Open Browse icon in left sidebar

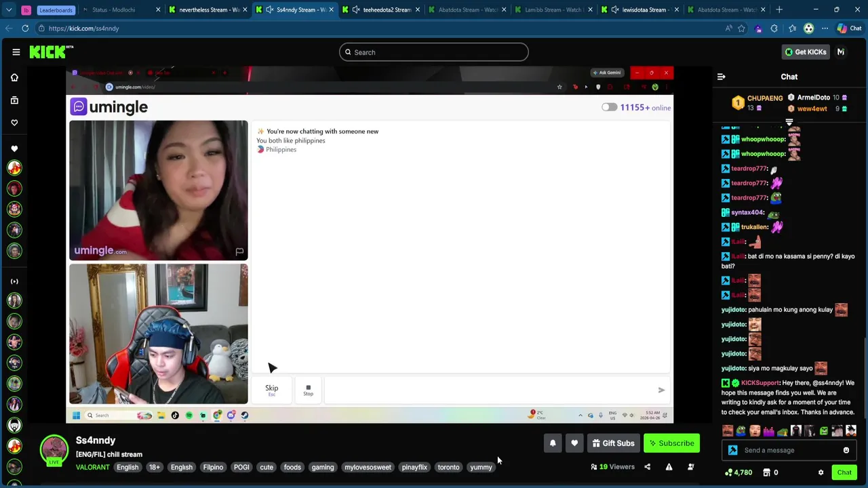(14, 100)
